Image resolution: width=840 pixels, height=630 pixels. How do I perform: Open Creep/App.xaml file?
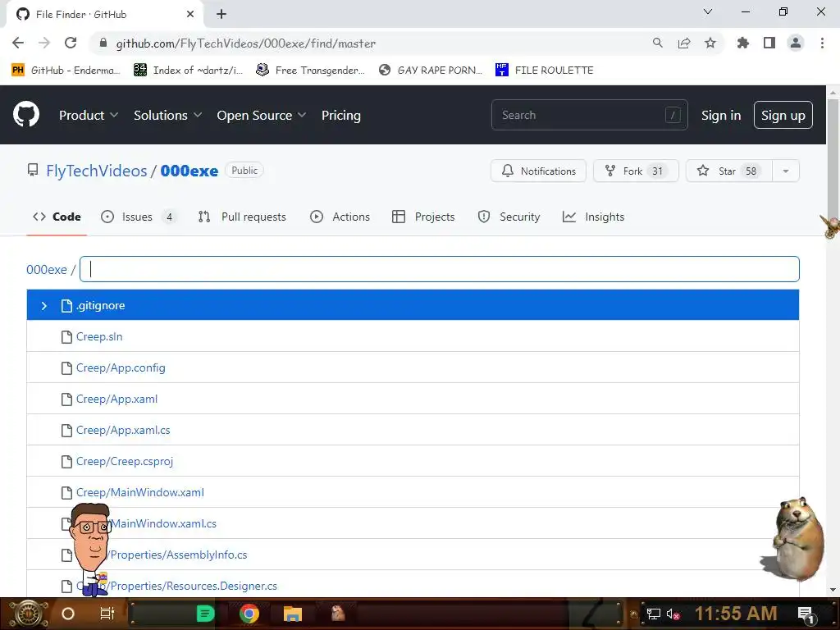click(x=116, y=399)
